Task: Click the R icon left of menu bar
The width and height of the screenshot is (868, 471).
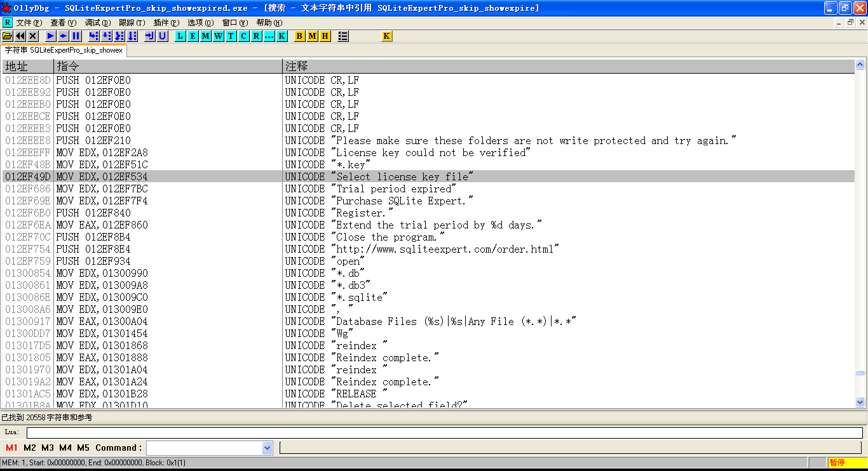Action: tap(8, 22)
